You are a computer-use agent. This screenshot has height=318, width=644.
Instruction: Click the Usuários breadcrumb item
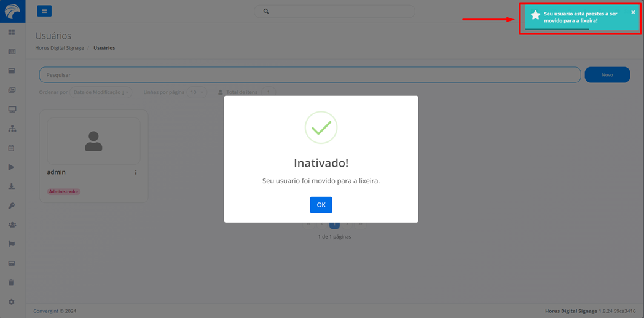point(104,47)
